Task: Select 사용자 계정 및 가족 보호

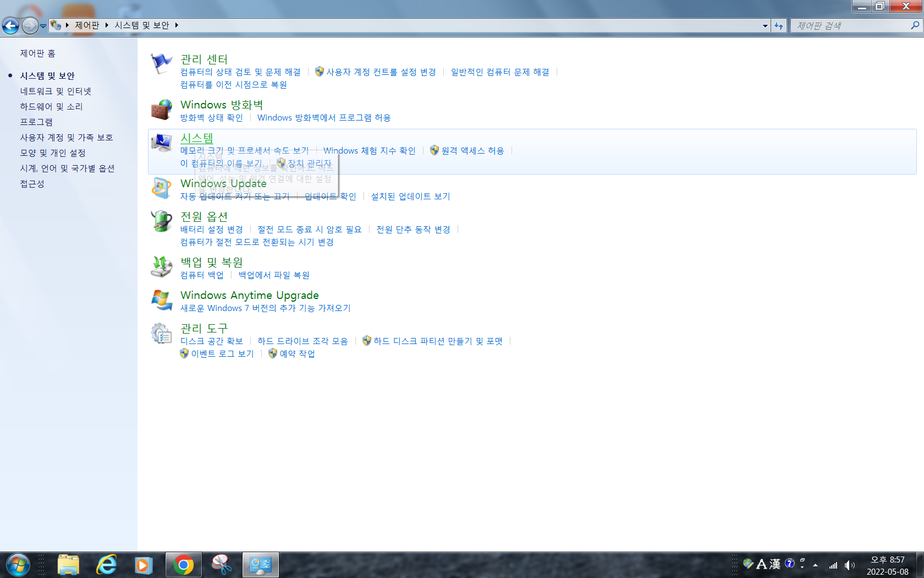Action: pos(67,138)
